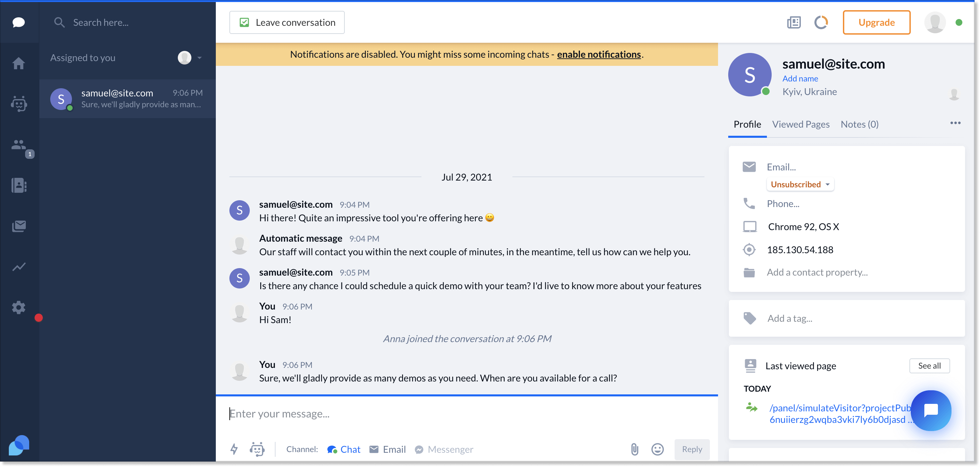Expand the Profile tab options menu

point(956,123)
